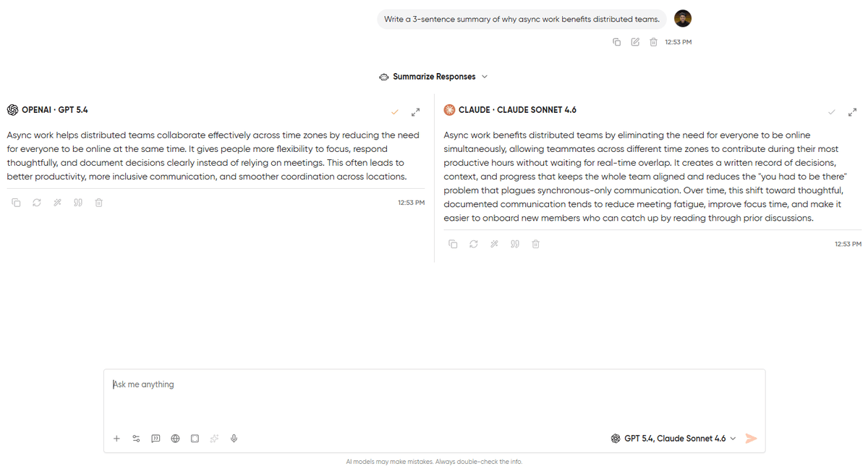
Task: Expand GPT 5.4's response to fullscreen
Action: click(415, 112)
